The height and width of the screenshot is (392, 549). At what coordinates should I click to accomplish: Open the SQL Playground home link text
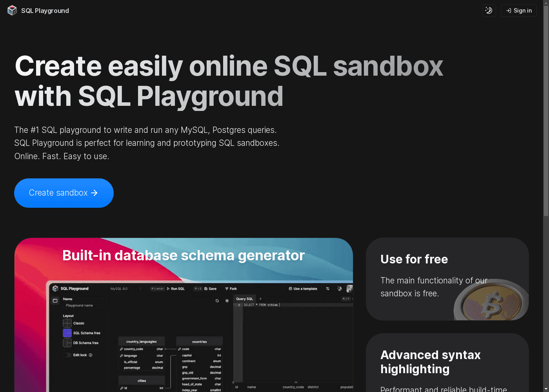pyautogui.click(x=45, y=11)
